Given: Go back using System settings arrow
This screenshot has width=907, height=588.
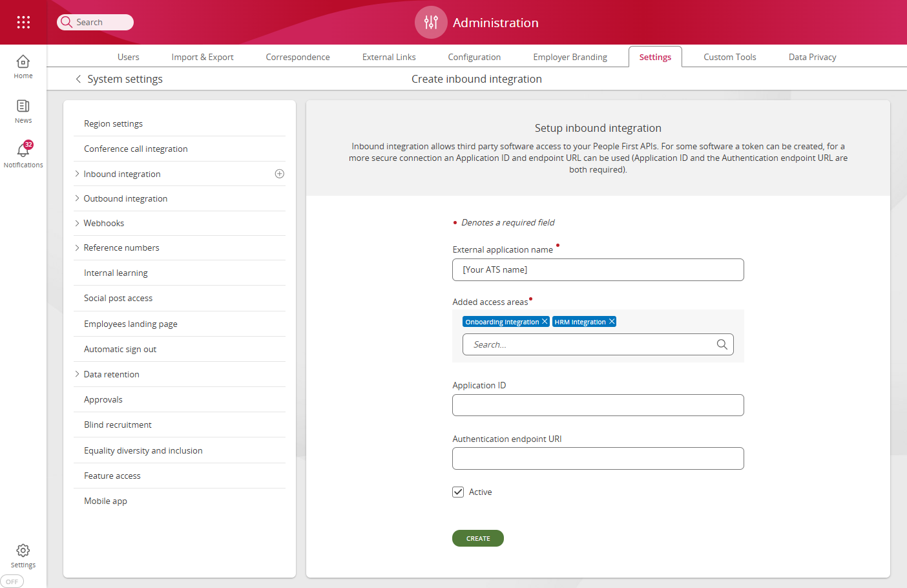Looking at the screenshot, I should click(78, 79).
